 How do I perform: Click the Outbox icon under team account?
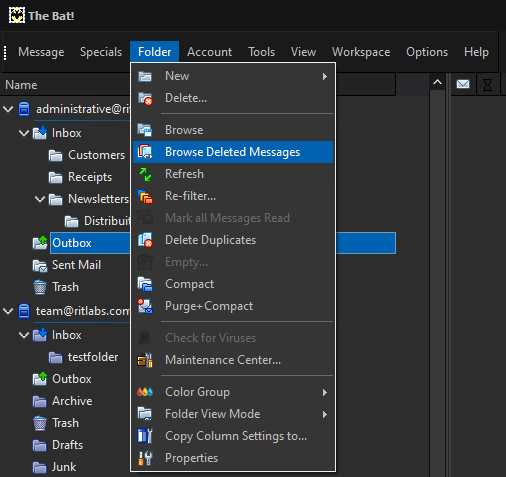point(40,379)
